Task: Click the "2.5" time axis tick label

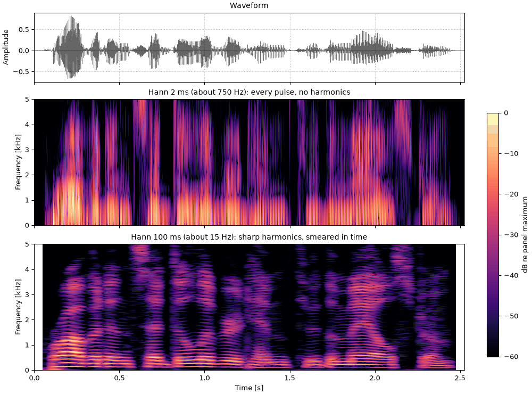Action: coord(460,379)
